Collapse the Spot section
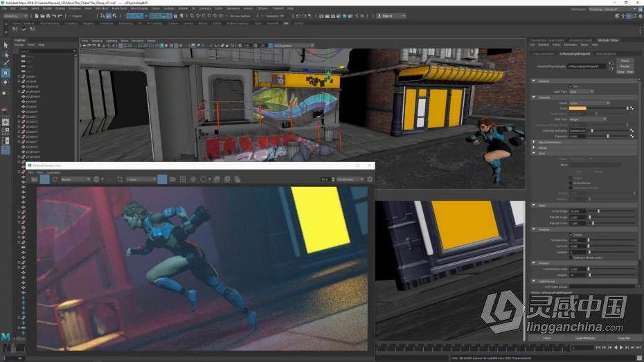Image resolution: width=644 pixels, height=362 pixels. click(533, 205)
